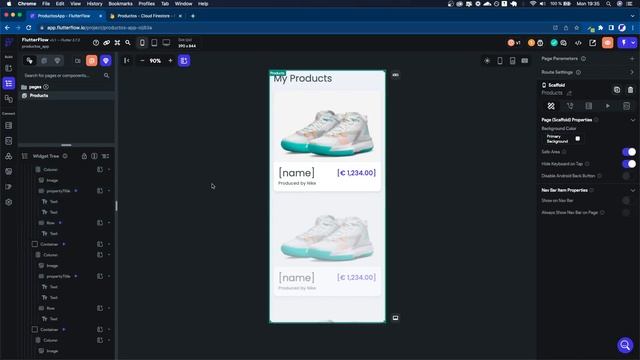This screenshot has height=360, width=640.
Task: Zoom in the canvas with plus
Action: coord(170,61)
